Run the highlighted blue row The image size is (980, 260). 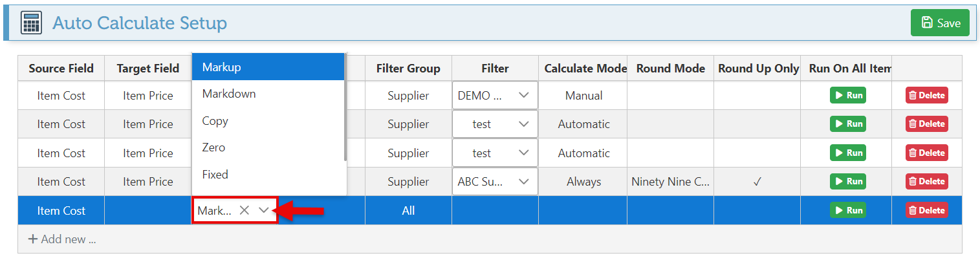(x=847, y=210)
